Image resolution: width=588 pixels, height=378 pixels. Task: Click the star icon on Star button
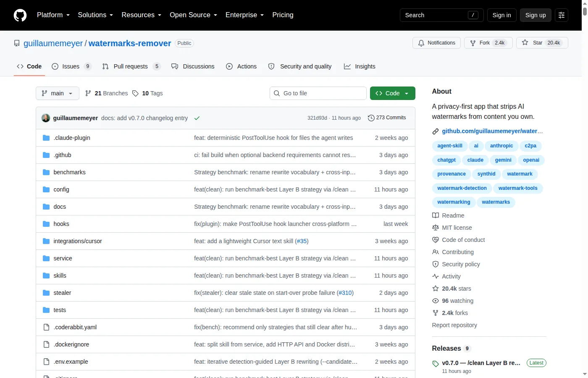[525, 43]
